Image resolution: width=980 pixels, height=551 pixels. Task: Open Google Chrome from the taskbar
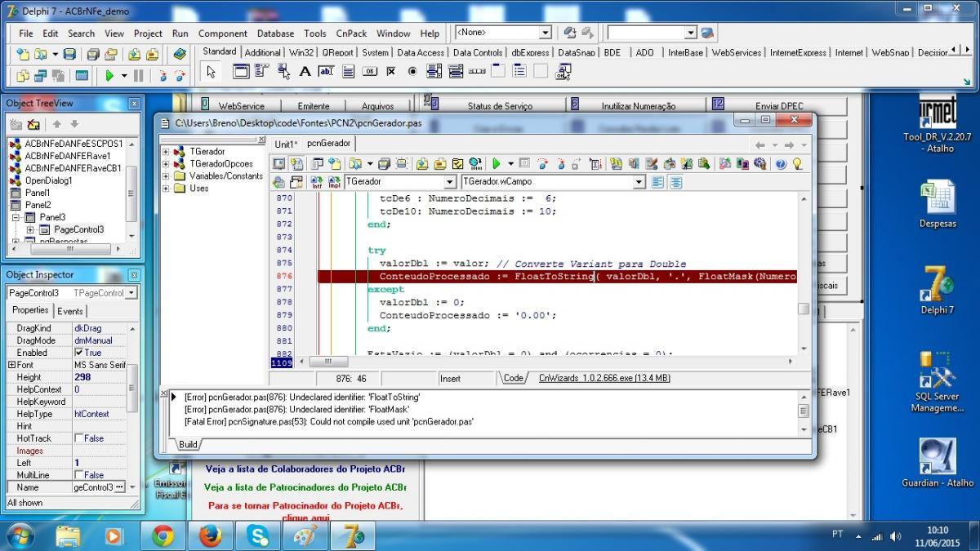(x=163, y=535)
